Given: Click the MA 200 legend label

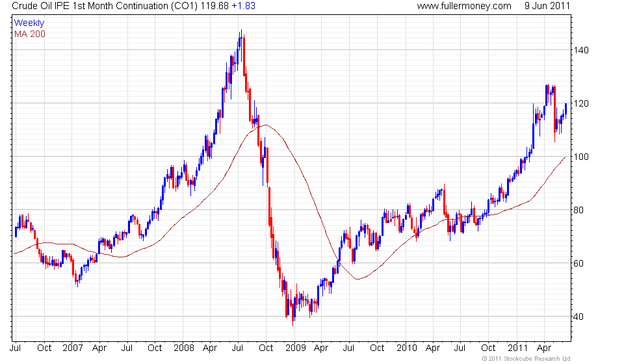Looking at the screenshot, I should pos(30,34).
